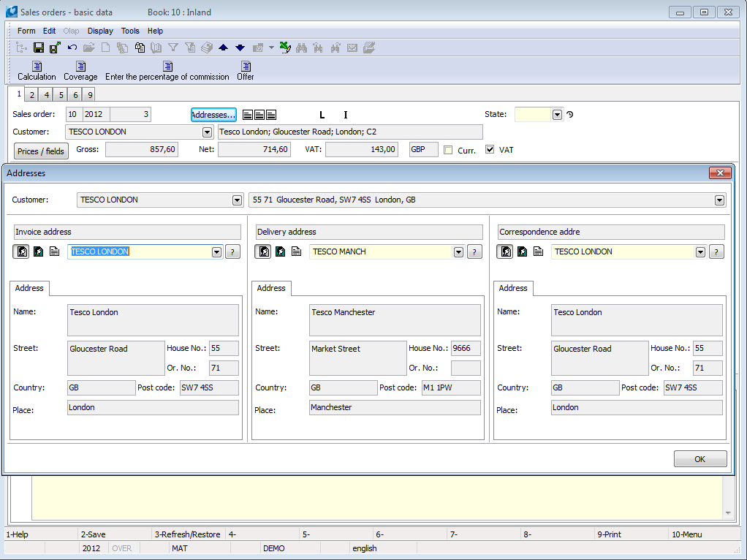Click Correspondence address green contact icon
This screenshot has width=747, height=560.
coord(523,251)
